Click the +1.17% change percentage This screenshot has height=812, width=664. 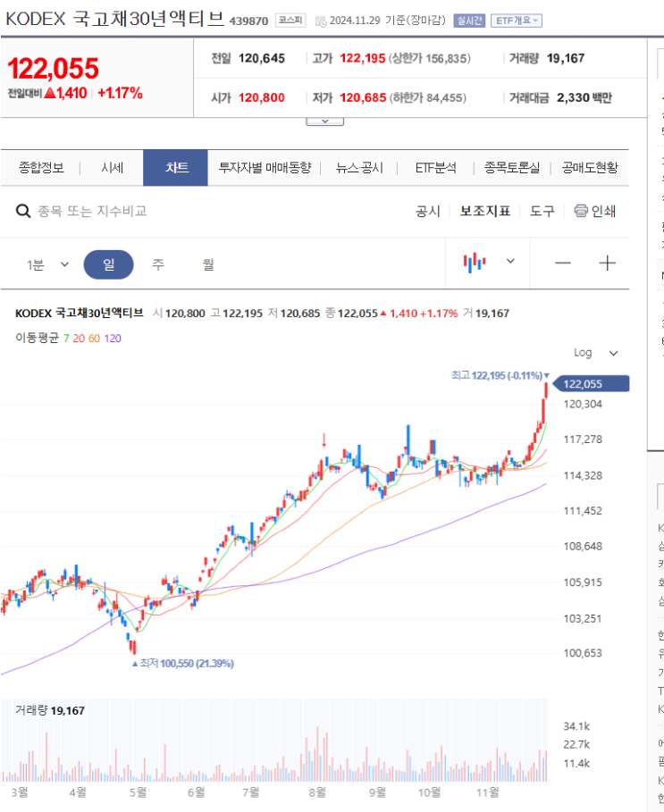point(120,93)
